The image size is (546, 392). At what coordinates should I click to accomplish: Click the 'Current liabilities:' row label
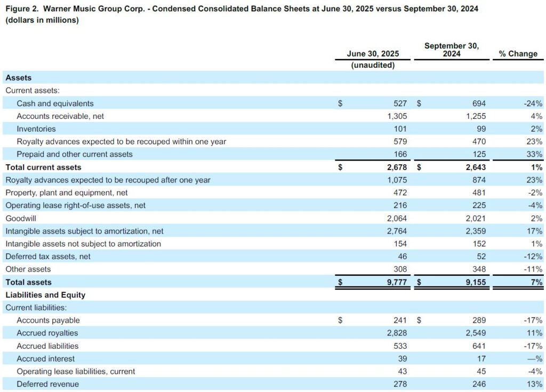[36, 308]
